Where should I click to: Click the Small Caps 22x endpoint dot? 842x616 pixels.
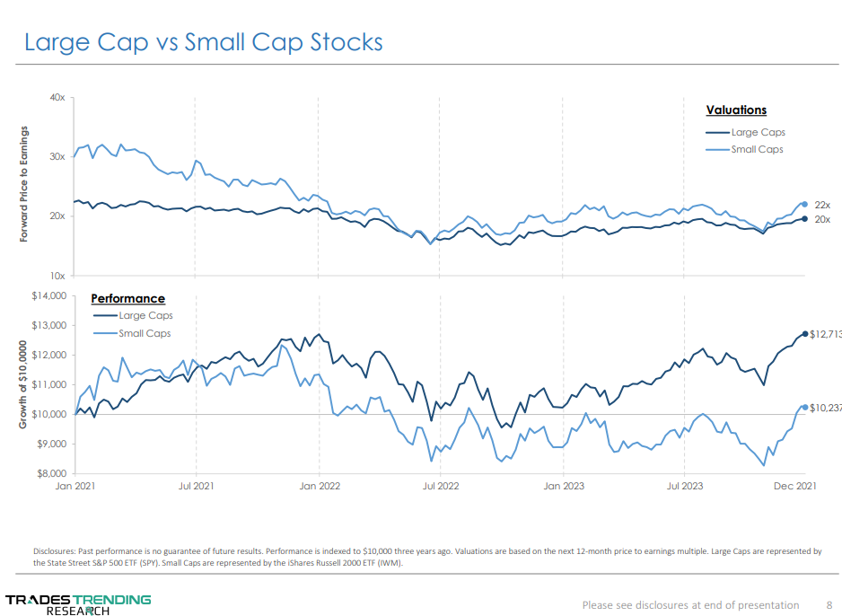tap(804, 205)
